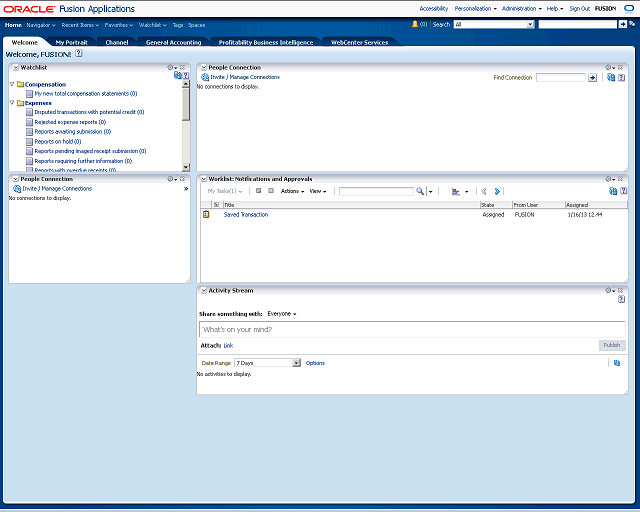
Task: Refresh Activity Stream list
Action: (617, 363)
